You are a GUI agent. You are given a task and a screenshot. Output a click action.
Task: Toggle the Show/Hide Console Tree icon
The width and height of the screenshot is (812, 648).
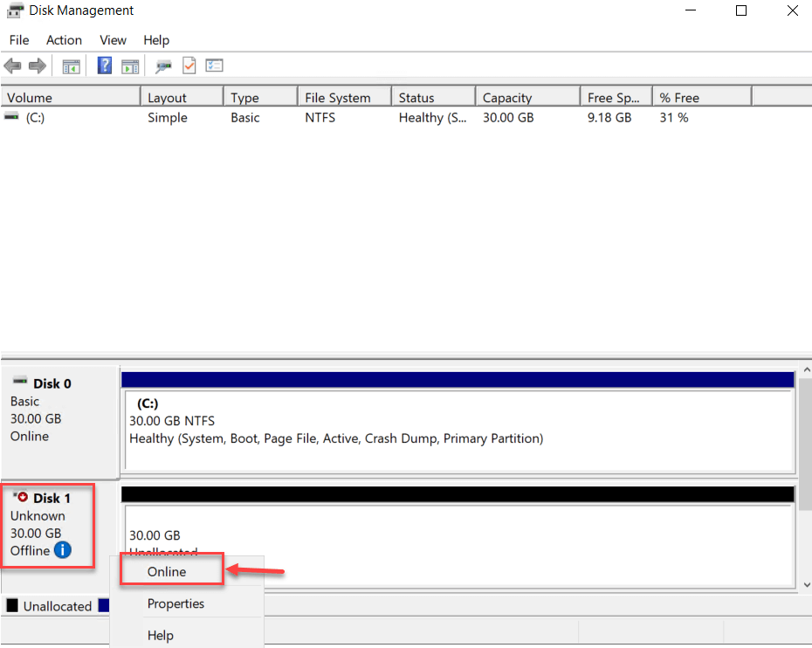click(x=71, y=65)
